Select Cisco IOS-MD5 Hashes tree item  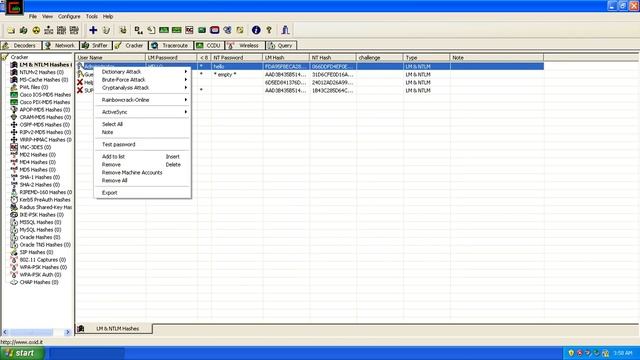[x=45, y=95]
